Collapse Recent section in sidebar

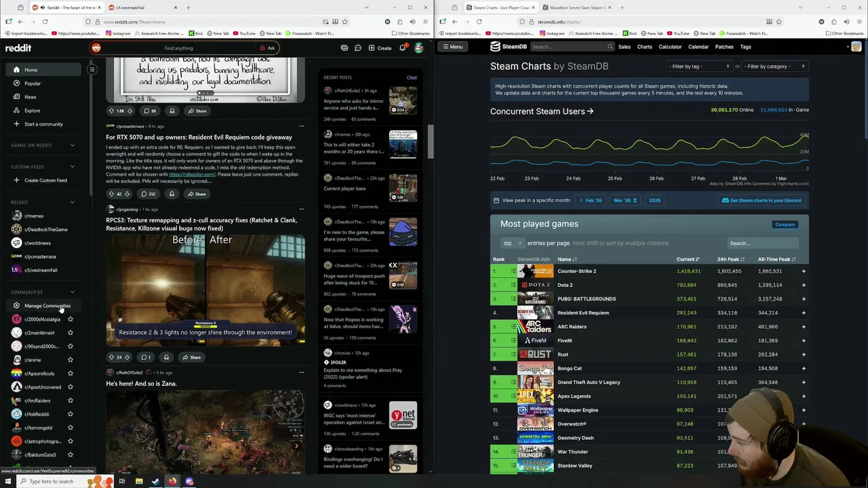click(x=73, y=202)
